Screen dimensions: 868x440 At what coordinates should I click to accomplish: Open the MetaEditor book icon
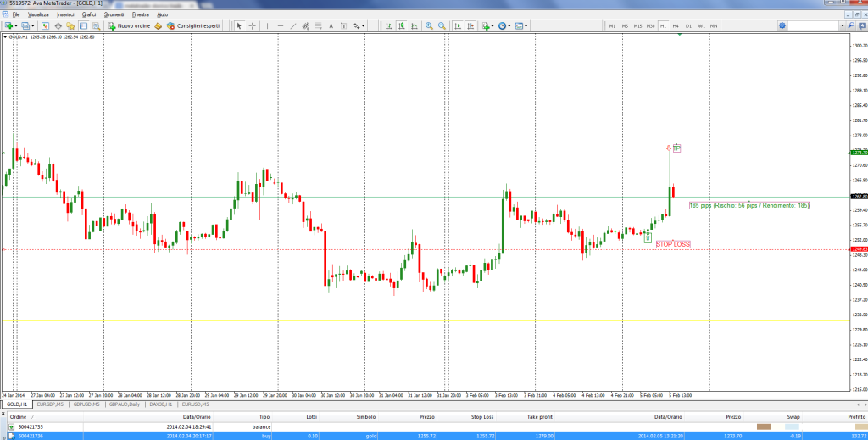(158, 25)
